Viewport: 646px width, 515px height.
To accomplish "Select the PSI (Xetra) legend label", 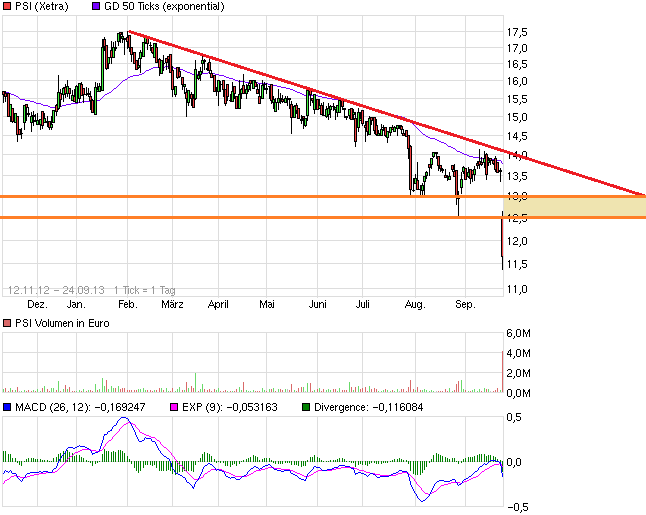I will click(41, 7).
